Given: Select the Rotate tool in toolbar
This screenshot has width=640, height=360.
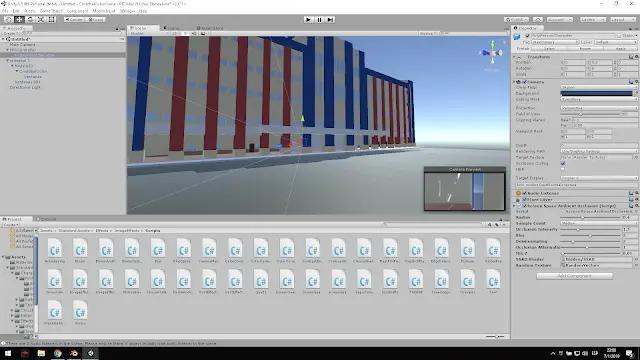Looking at the screenshot, I should coord(30,20).
